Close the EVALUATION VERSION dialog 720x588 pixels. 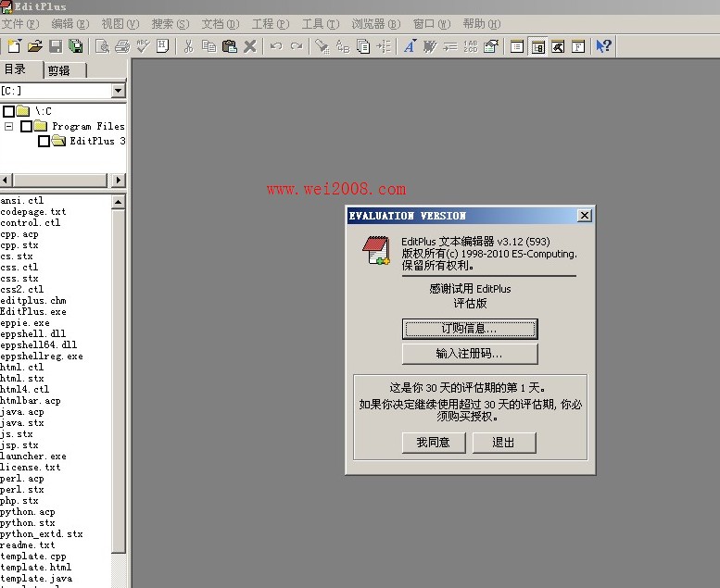tap(584, 215)
